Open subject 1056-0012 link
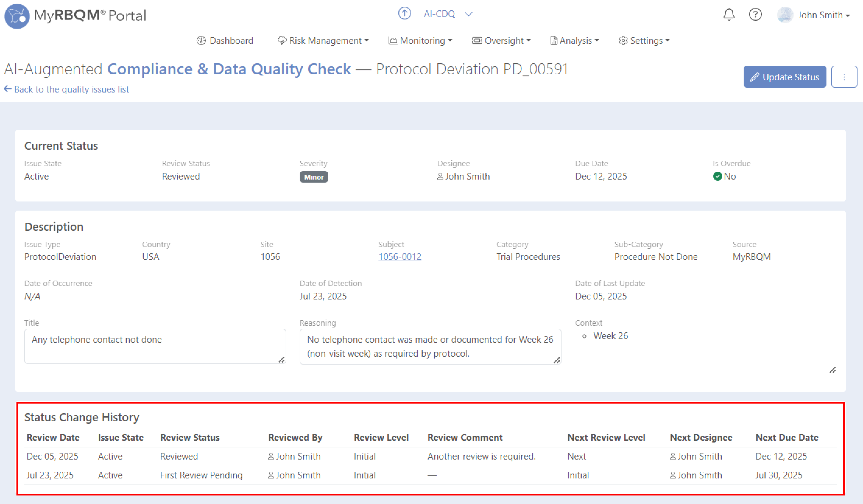Viewport: 863px width, 504px height. pyautogui.click(x=400, y=257)
